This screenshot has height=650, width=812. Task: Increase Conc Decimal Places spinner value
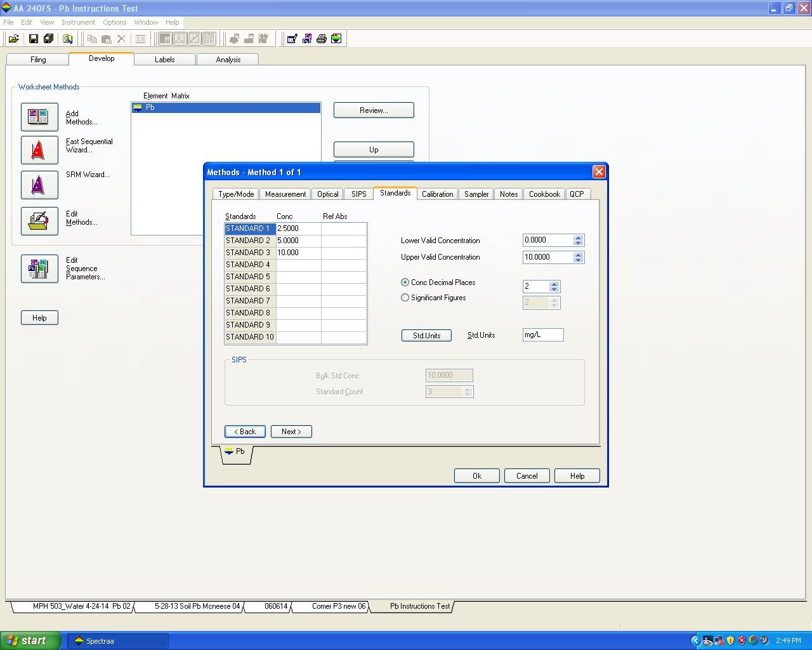tap(554, 284)
